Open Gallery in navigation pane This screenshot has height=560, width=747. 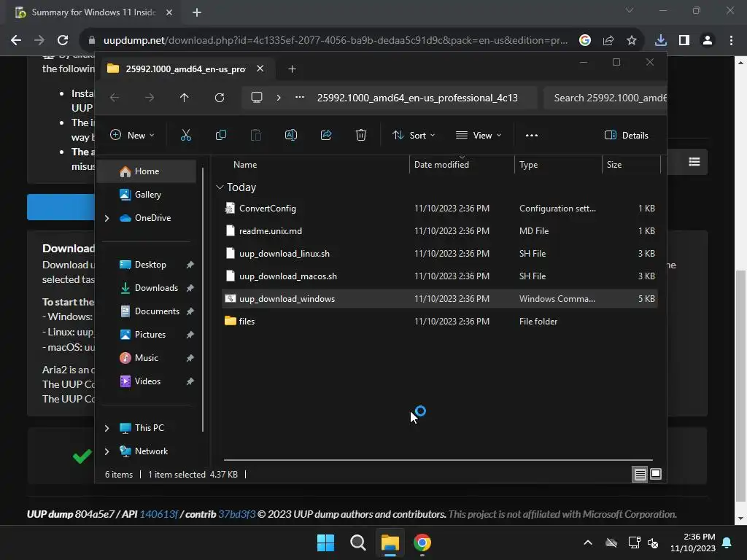pyautogui.click(x=147, y=195)
